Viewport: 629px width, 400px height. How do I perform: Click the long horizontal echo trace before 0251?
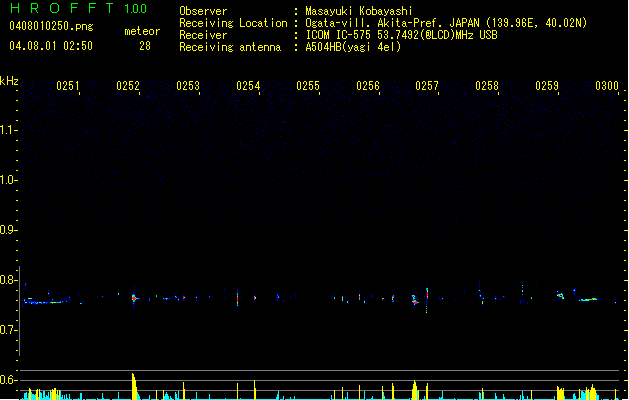[x=44, y=301]
